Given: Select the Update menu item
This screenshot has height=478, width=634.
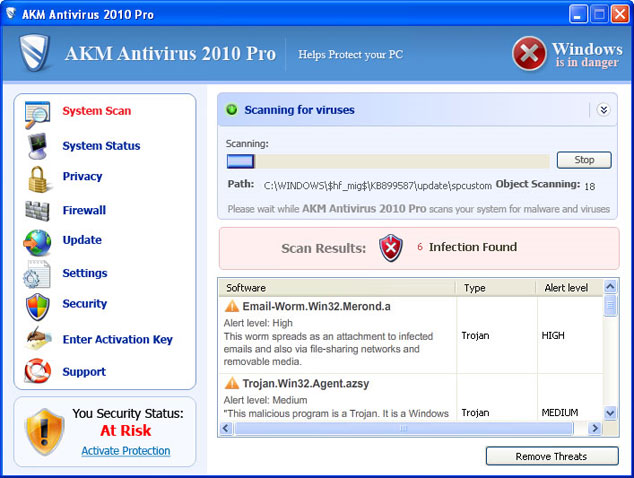Looking at the screenshot, I should (x=82, y=240).
